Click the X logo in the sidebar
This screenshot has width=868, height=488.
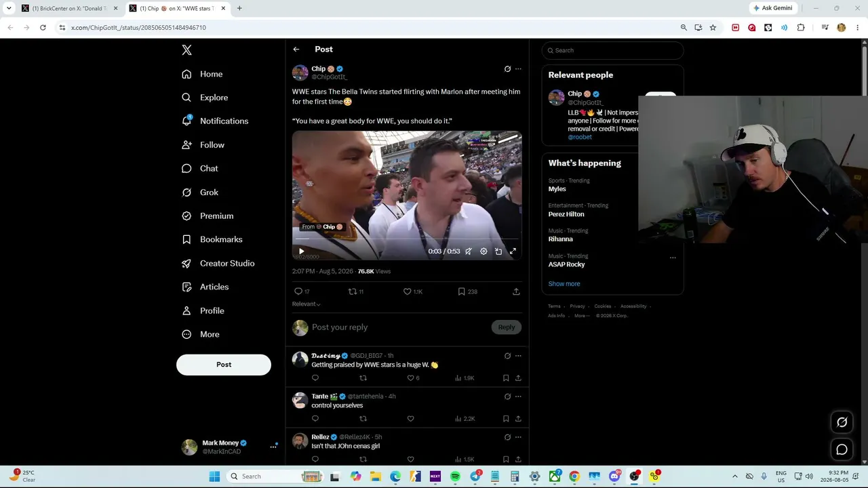(186, 50)
